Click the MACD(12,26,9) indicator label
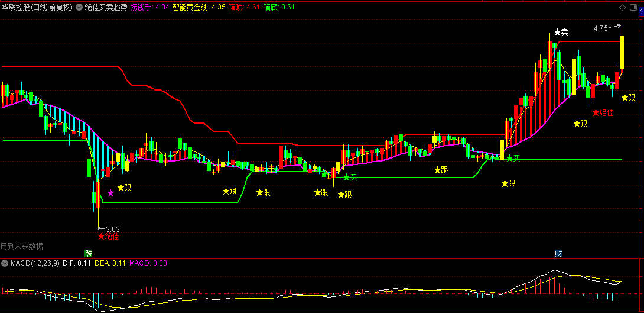644x313 pixels. click(35, 263)
